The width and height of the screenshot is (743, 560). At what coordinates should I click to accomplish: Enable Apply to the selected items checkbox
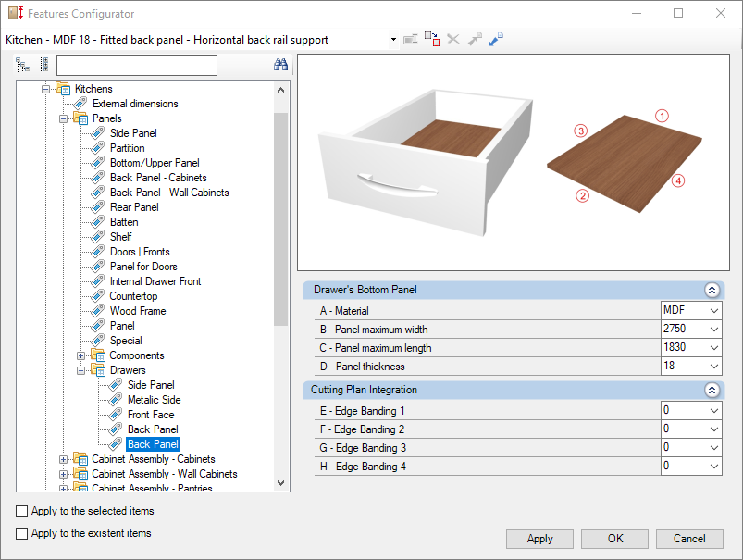click(x=22, y=511)
